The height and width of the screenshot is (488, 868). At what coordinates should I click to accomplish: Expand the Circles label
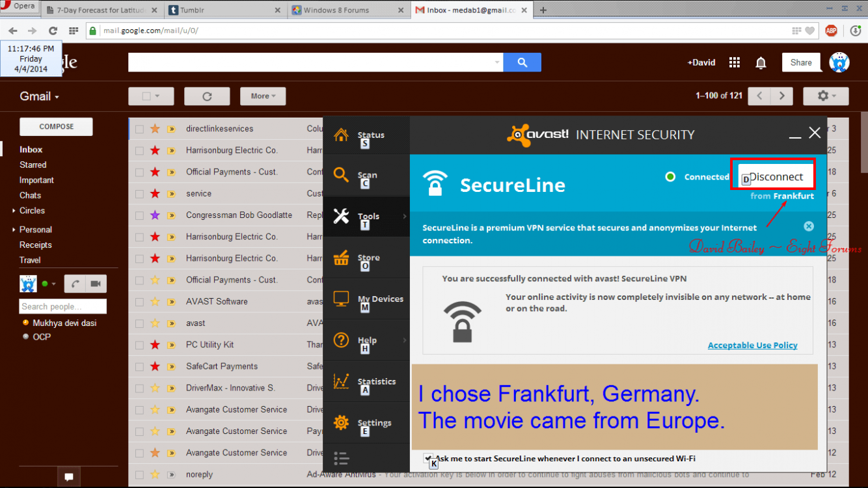pos(13,211)
